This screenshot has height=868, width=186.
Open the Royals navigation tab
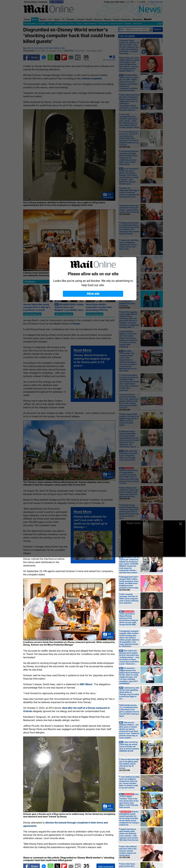click(43, 20)
